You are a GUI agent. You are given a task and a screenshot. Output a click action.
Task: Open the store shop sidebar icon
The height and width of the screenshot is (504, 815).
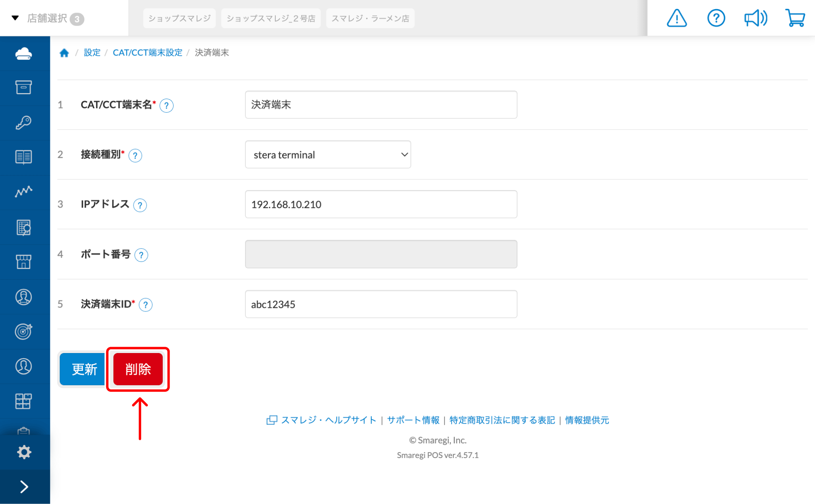[x=24, y=262]
